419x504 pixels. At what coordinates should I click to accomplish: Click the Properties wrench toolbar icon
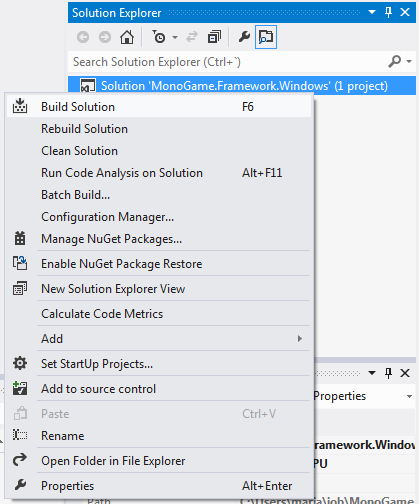244,37
